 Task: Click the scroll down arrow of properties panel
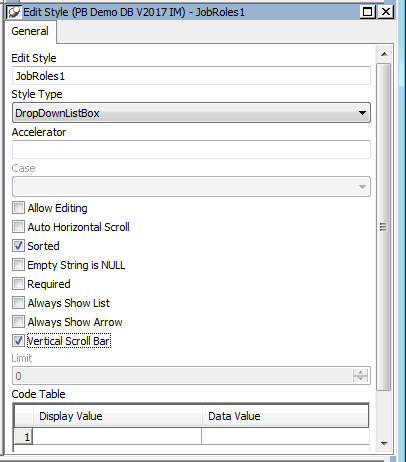click(x=384, y=444)
